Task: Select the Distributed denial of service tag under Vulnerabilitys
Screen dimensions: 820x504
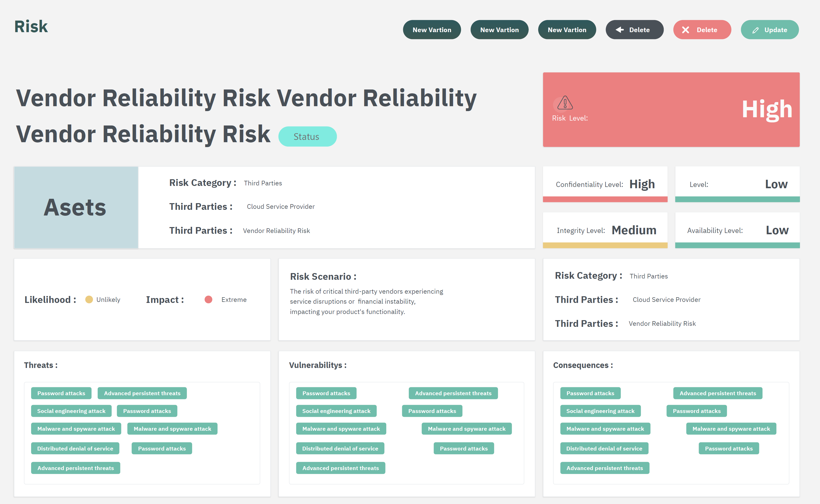Action: (340, 448)
